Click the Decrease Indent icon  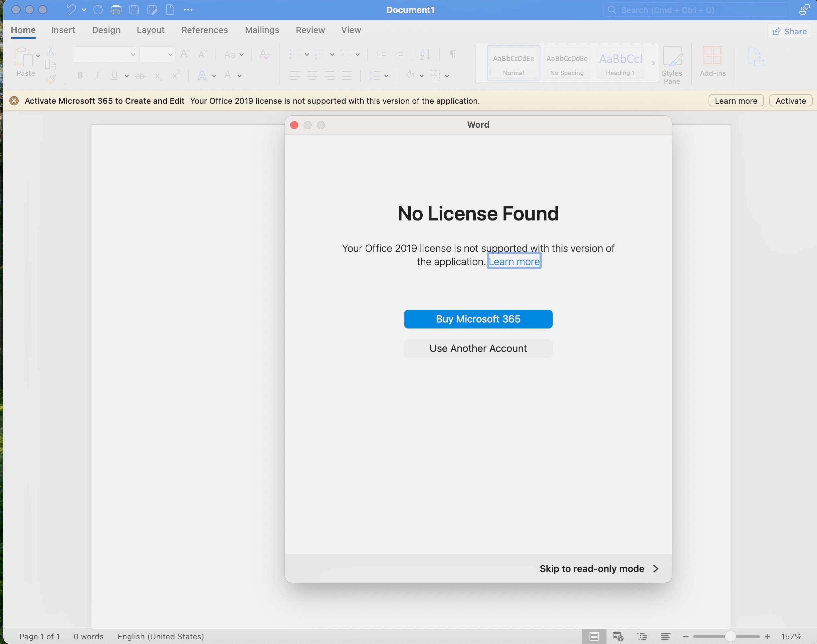coord(381,54)
